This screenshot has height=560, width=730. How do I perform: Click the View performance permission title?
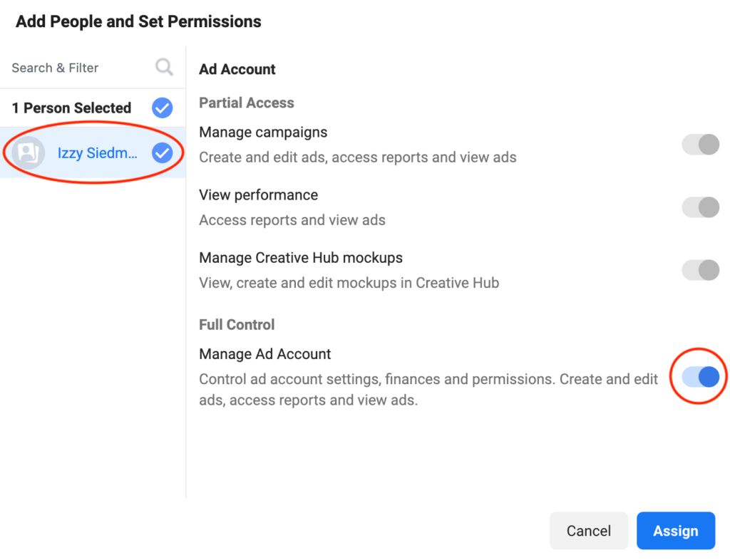coord(258,195)
